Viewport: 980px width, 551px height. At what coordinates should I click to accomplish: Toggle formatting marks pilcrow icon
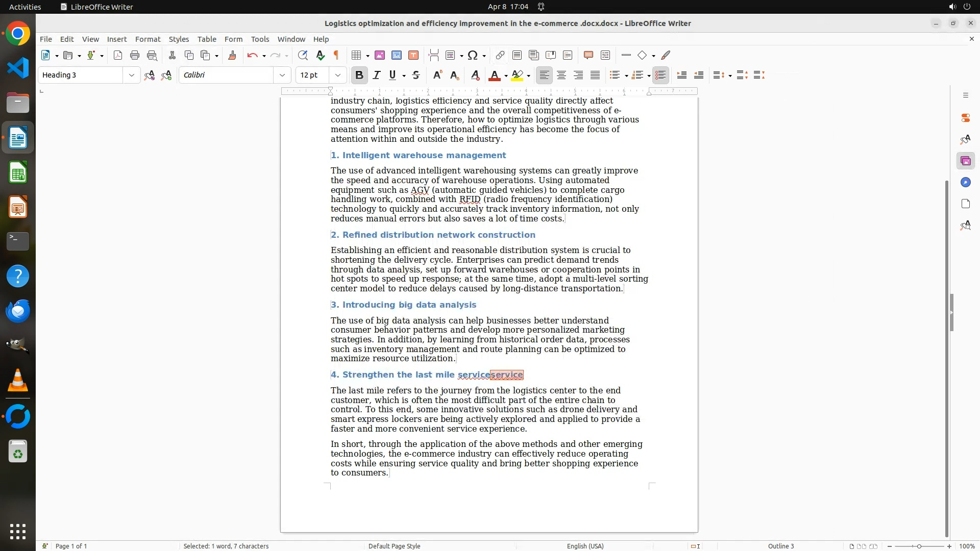point(336,56)
